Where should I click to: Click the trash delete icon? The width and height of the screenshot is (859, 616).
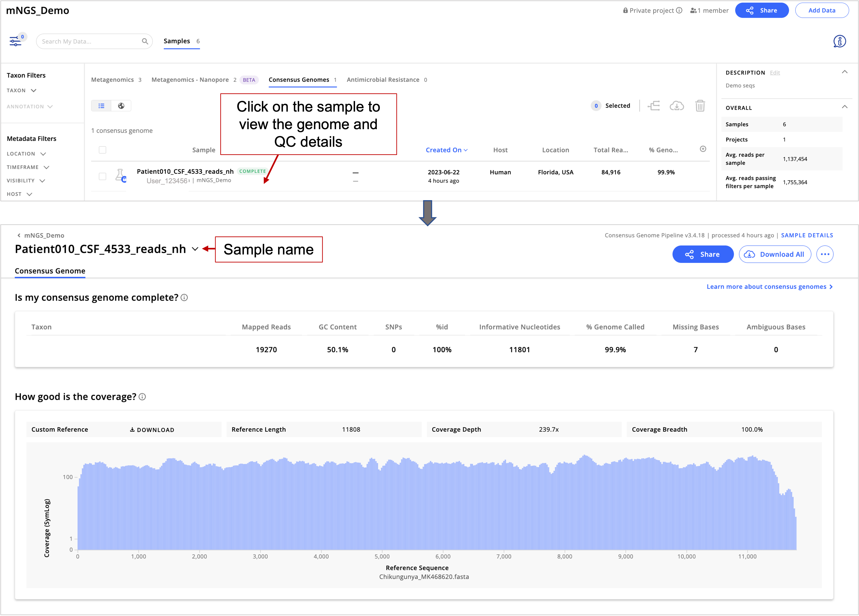pos(700,106)
